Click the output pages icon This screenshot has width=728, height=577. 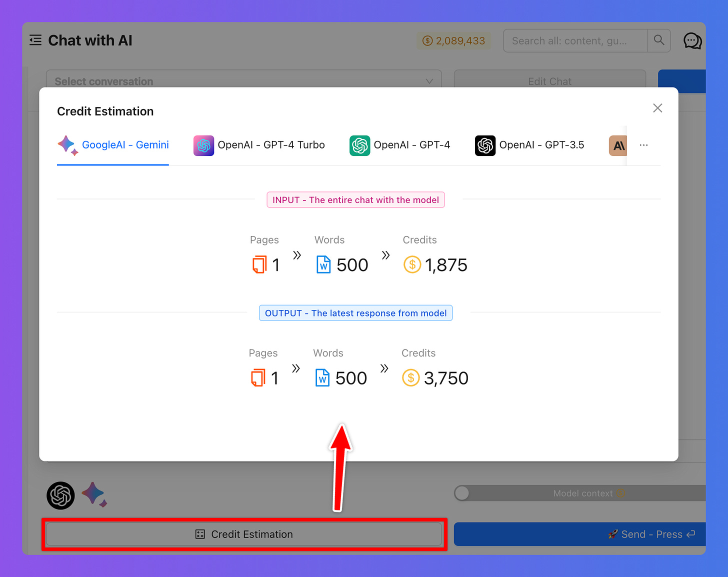(258, 377)
